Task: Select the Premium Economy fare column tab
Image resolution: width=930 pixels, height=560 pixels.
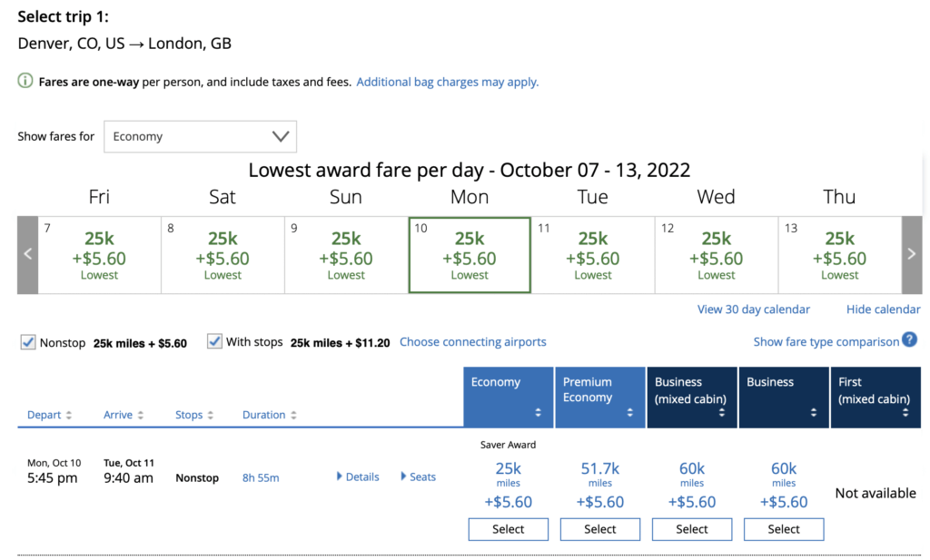Action: coord(599,397)
